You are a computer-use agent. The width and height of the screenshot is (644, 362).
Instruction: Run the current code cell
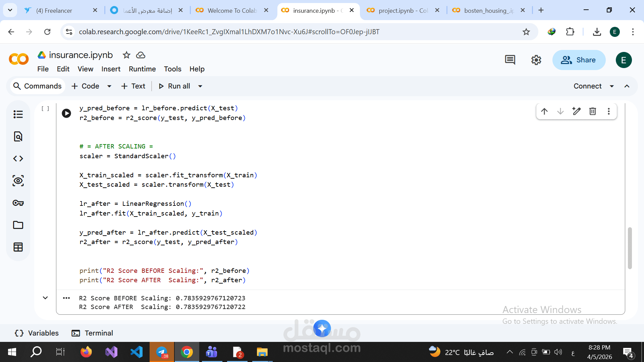pos(66,113)
